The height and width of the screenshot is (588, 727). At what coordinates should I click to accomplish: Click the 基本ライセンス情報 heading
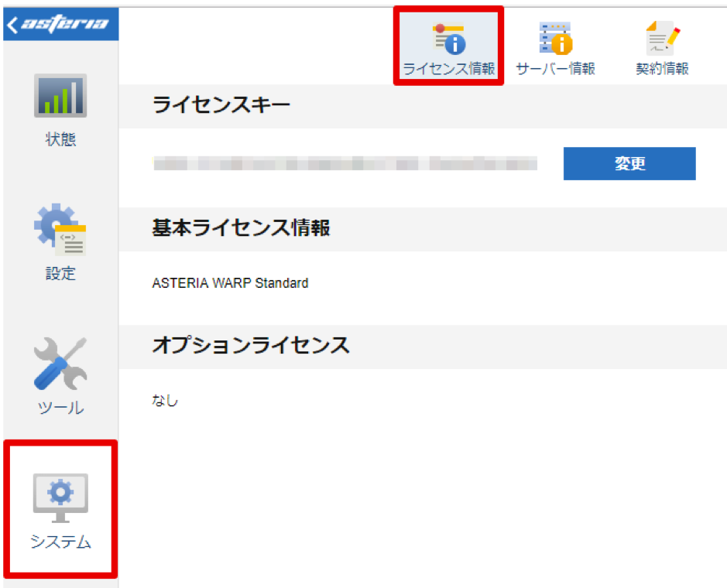(241, 228)
